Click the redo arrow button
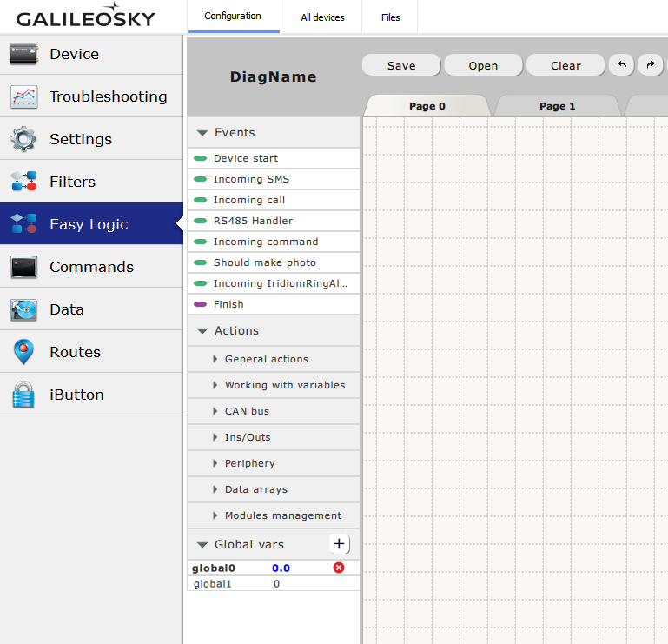 (x=650, y=65)
